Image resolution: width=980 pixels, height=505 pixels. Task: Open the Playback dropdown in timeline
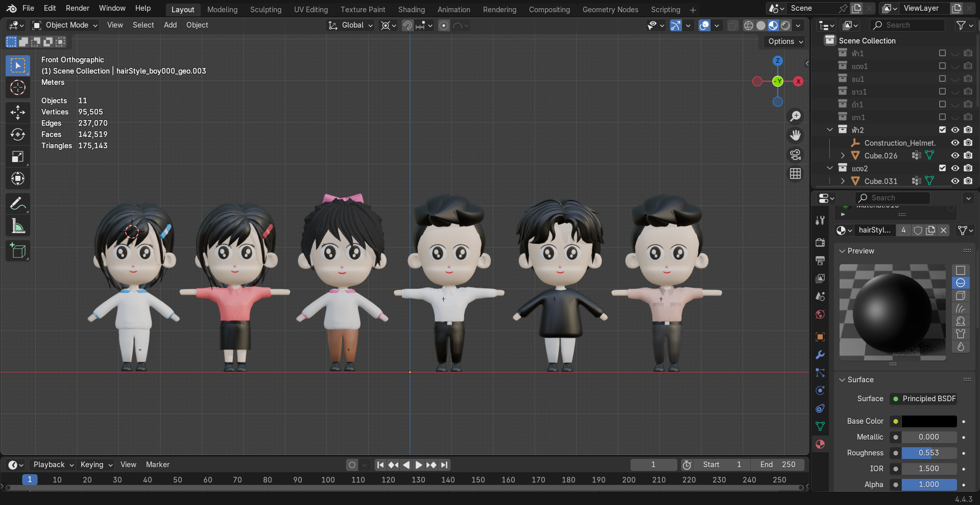tap(54, 465)
